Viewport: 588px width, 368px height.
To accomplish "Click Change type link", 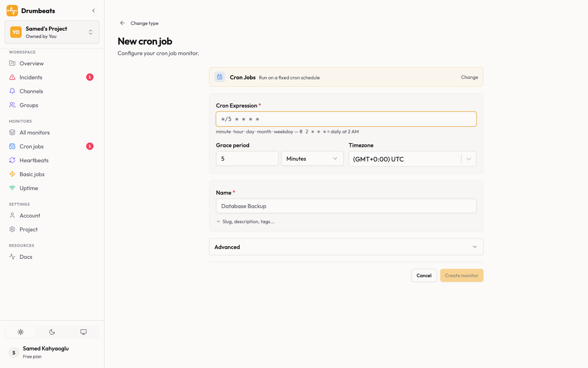I will pyautogui.click(x=145, y=23).
